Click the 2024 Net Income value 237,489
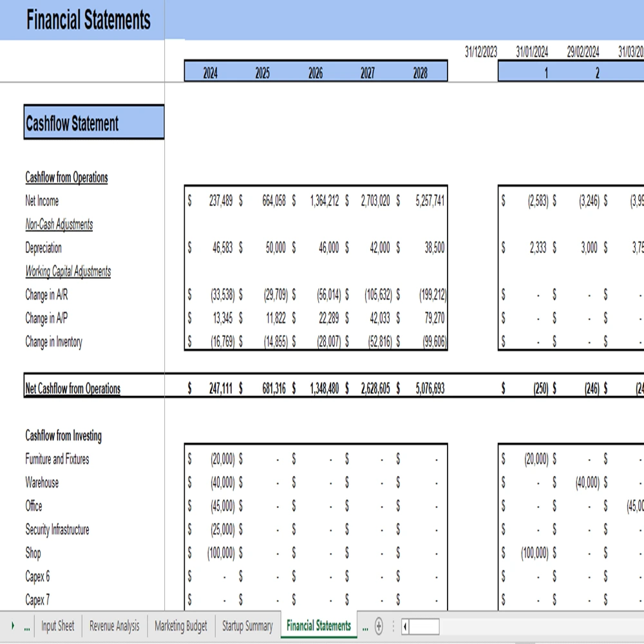Image resolution: width=644 pixels, height=644 pixels. [x=221, y=201]
